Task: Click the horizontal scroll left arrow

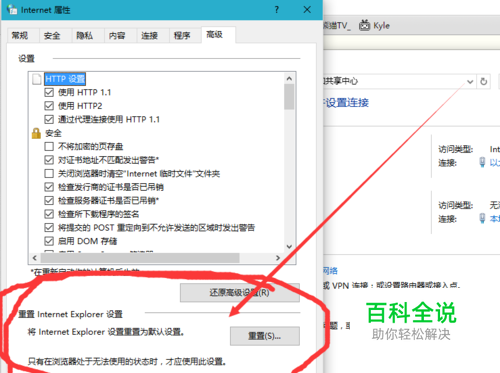Action: pos(35,258)
